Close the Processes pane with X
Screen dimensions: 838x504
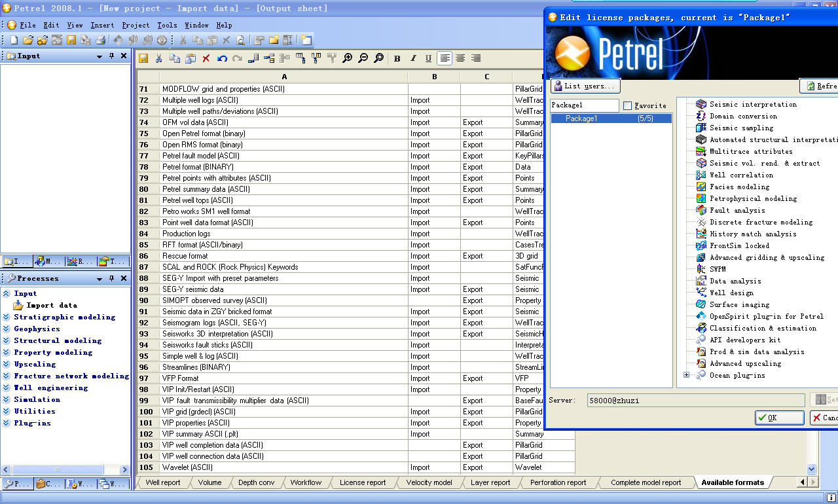[x=123, y=279]
